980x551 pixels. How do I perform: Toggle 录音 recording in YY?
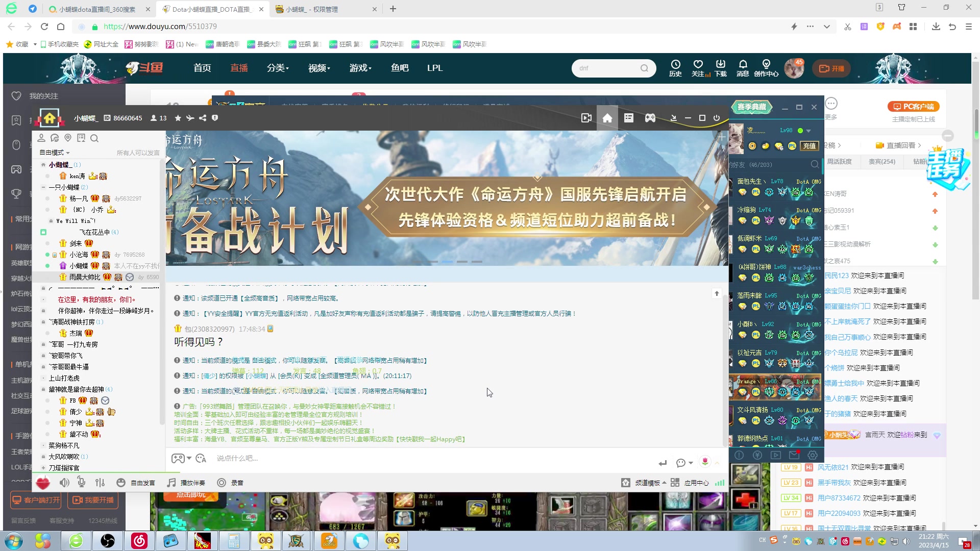pos(230,483)
